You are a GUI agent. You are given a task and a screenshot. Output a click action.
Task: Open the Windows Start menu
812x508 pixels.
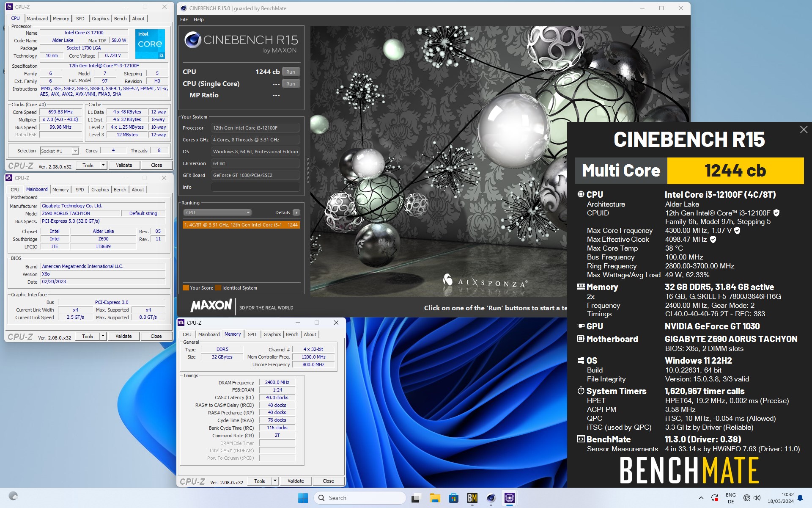(x=303, y=498)
